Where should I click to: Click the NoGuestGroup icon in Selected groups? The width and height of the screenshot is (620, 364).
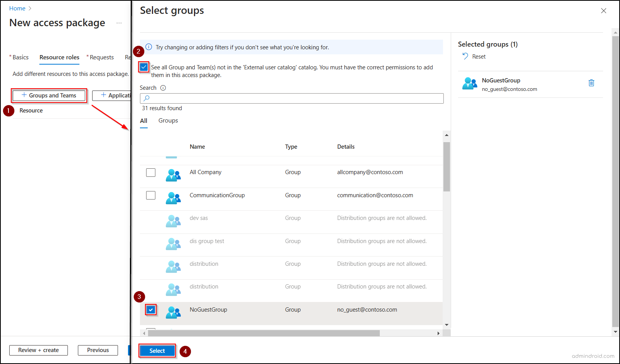point(470,83)
